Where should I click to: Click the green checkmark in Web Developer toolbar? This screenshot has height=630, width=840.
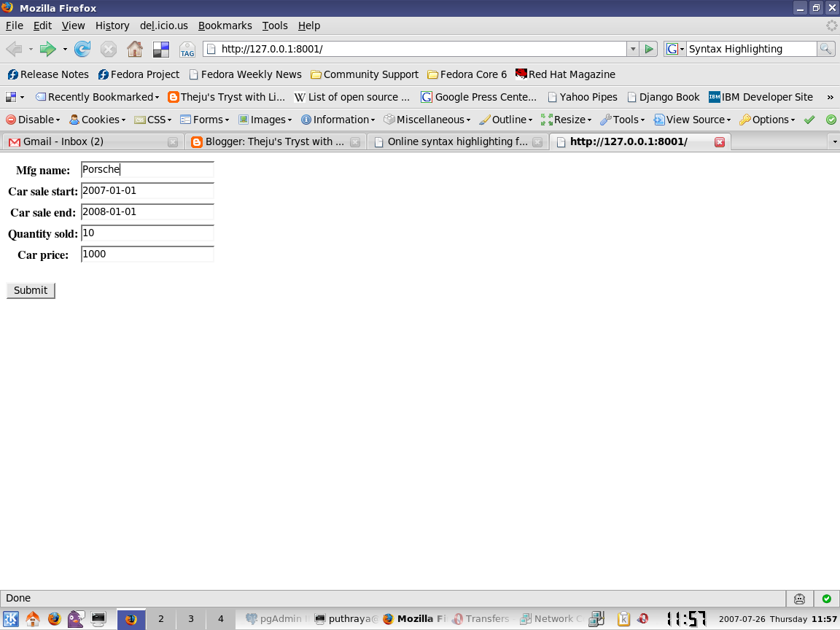(809, 120)
